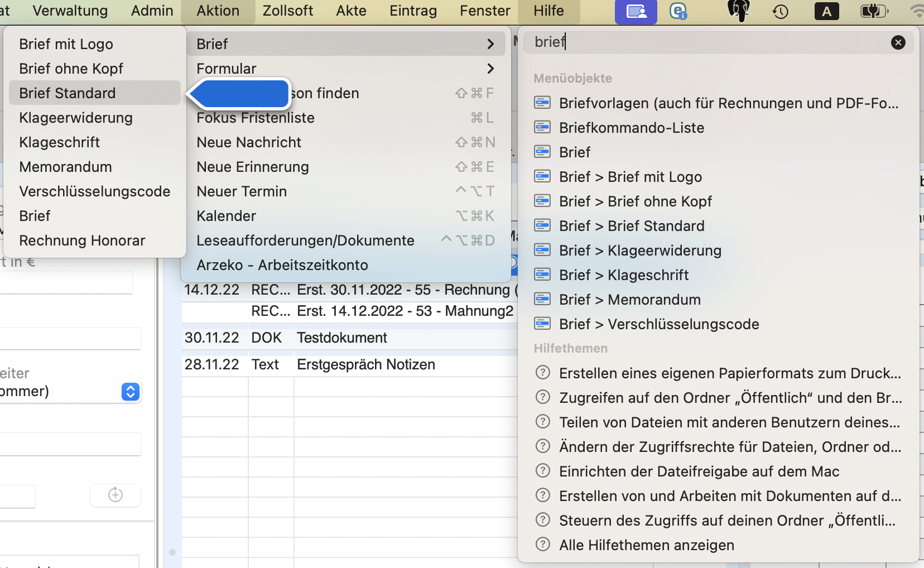Click icon beside Brief > Klageerwiderung result
This screenshot has height=568, width=924.
(x=542, y=250)
